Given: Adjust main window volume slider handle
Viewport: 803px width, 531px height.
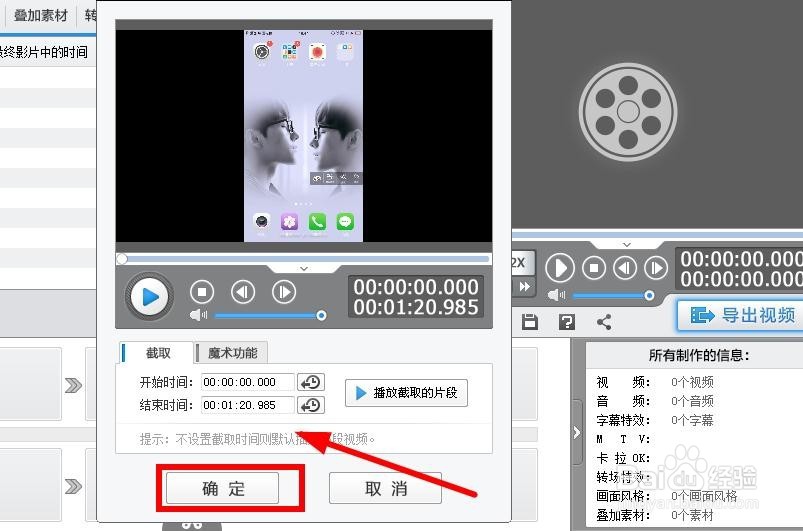Looking at the screenshot, I should point(649,295).
